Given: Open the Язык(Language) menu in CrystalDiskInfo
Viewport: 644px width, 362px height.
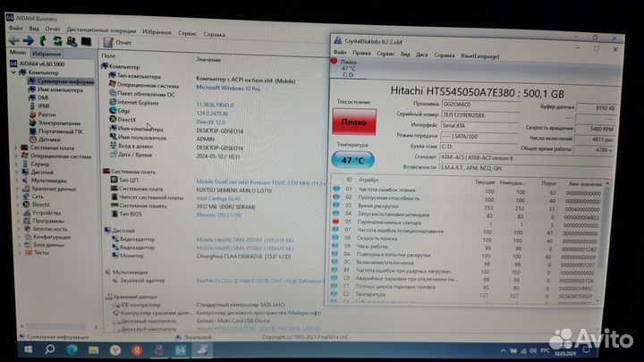Looking at the screenshot, I should [x=479, y=56].
